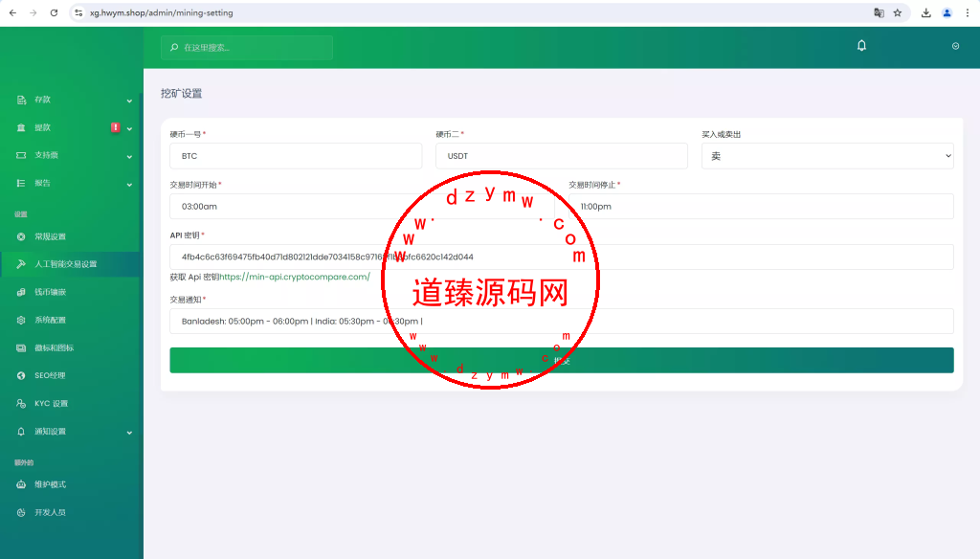
Task: Open the browser profile avatar
Action: pos(947,12)
